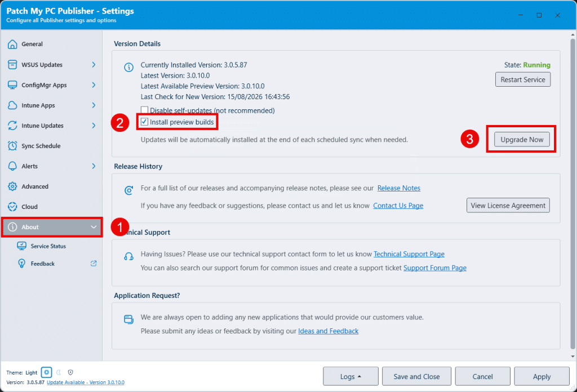Click the scrollbar down arrow
The image size is (577, 392).
coord(572,357)
